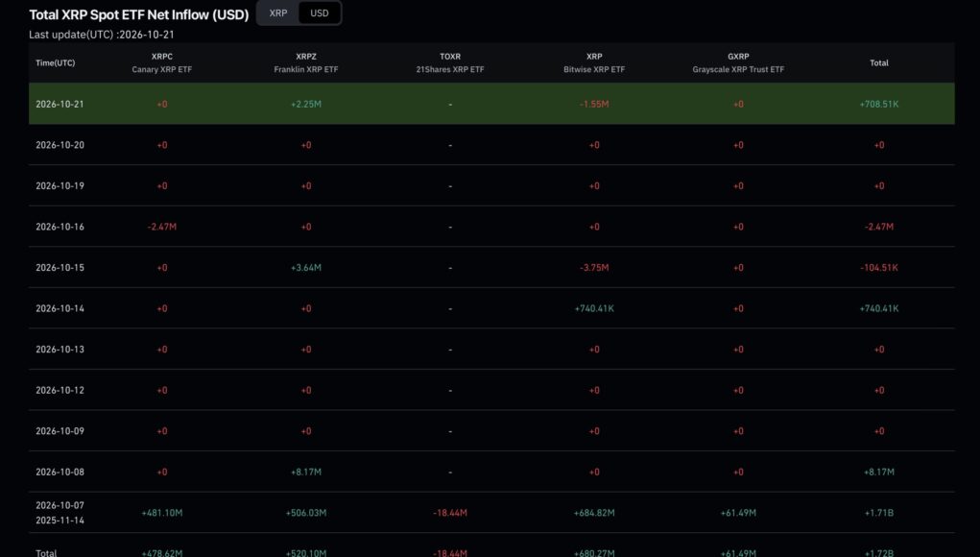Click the Total XRP Spot ETF Net Inflow title
The width and height of the screenshot is (980, 557).
tap(139, 14)
